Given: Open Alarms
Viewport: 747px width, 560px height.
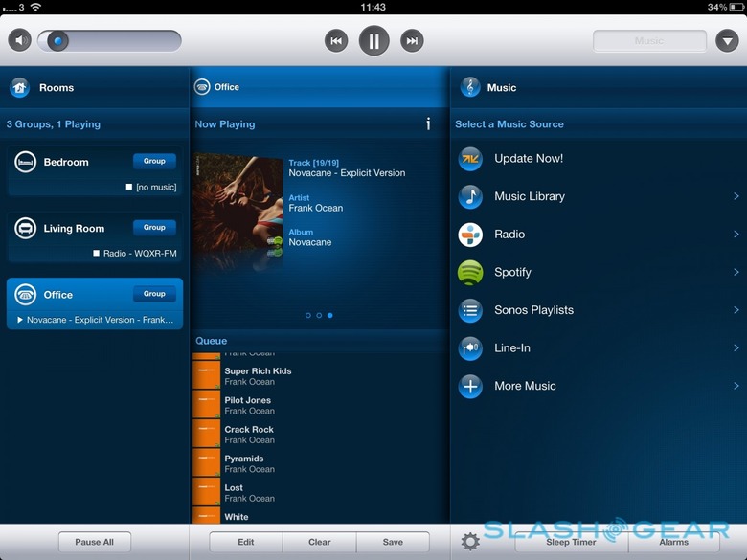Looking at the screenshot, I should [x=673, y=542].
